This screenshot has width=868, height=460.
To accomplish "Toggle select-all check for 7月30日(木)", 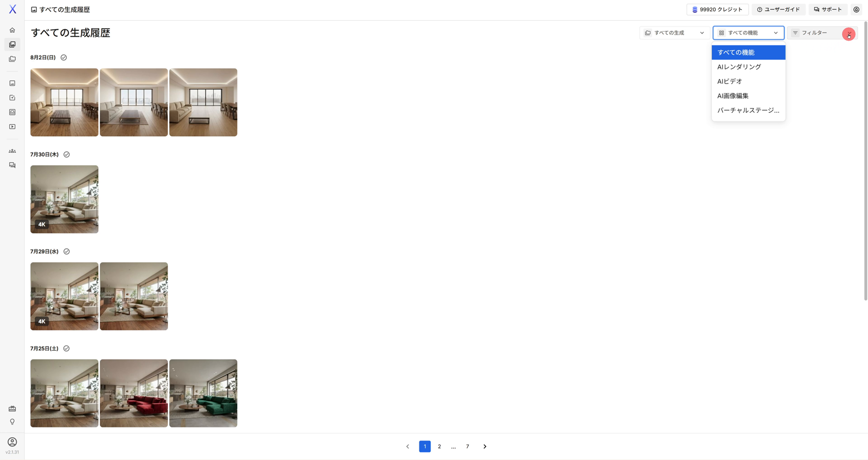I will pyautogui.click(x=67, y=155).
